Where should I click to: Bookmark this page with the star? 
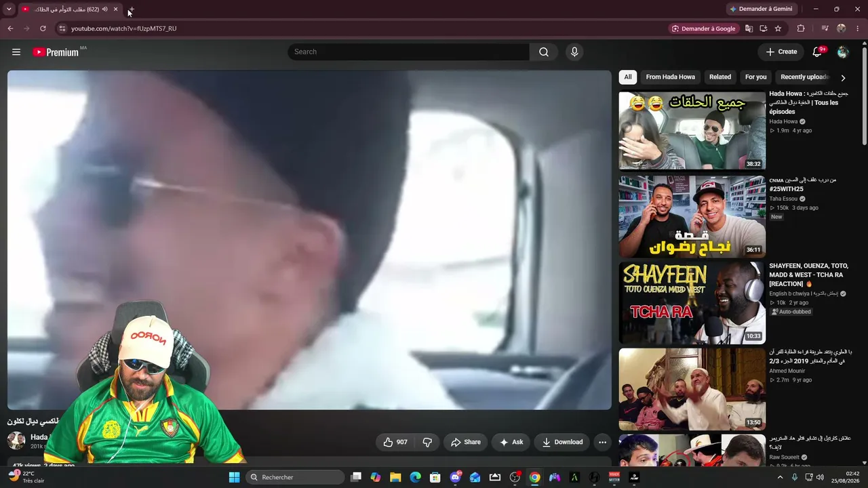point(778,28)
